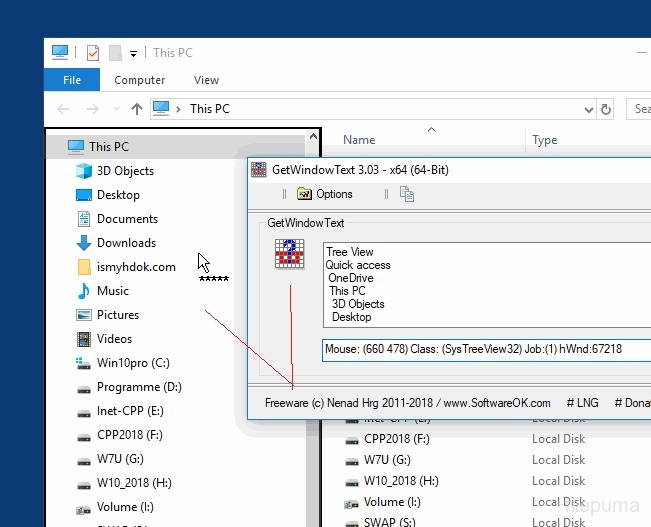Image resolution: width=651 pixels, height=527 pixels.
Task: Click the Win10pro (C:) drive
Action: click(132, 363)
